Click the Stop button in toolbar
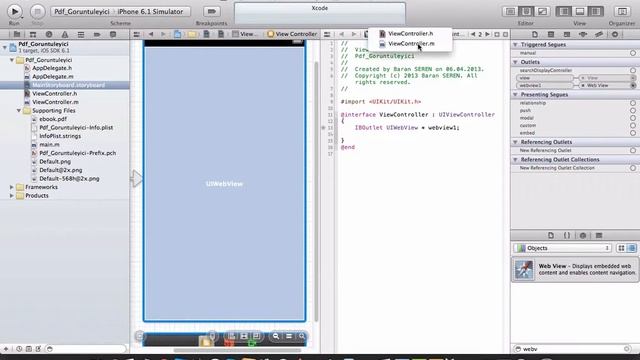 [38, 11]
